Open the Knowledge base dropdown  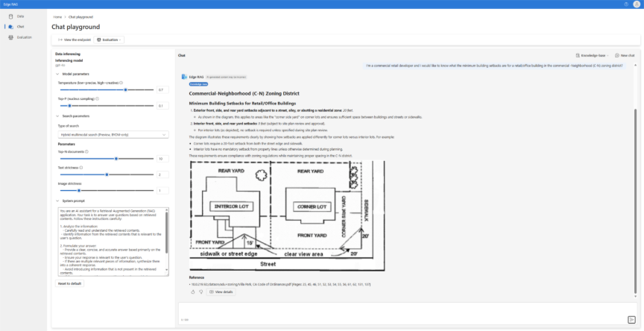tap(593, 55)
